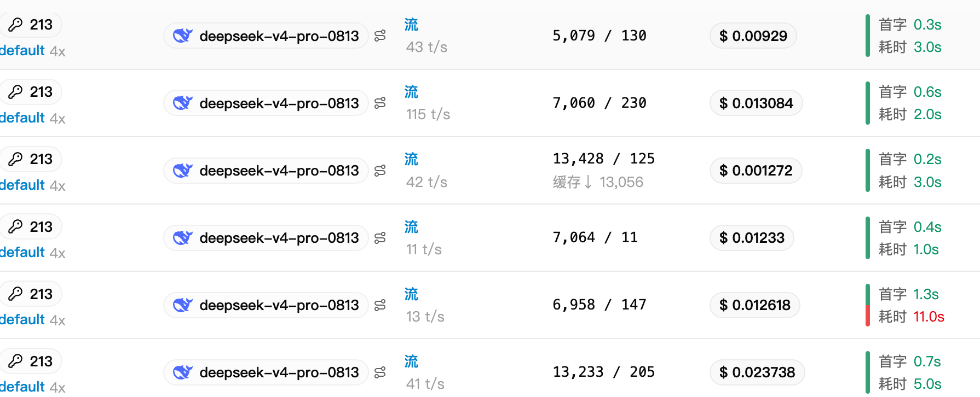Click the red 11.0s elapsed time value
This screenshot has height=397, width=980.
click(x=929, y=317)
